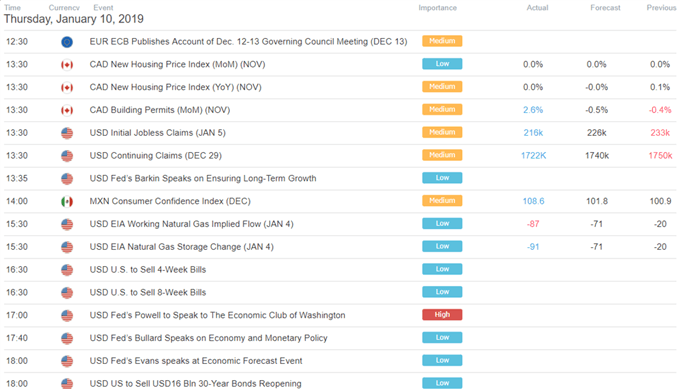
Task: Click the US flag beside Powell's speech event
Action: pos(67,316)
